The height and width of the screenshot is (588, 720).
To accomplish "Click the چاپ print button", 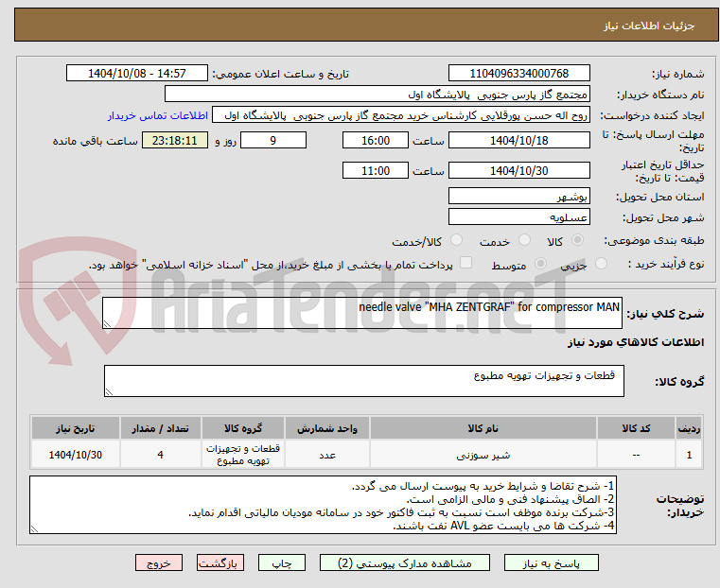I will point(282,563).
